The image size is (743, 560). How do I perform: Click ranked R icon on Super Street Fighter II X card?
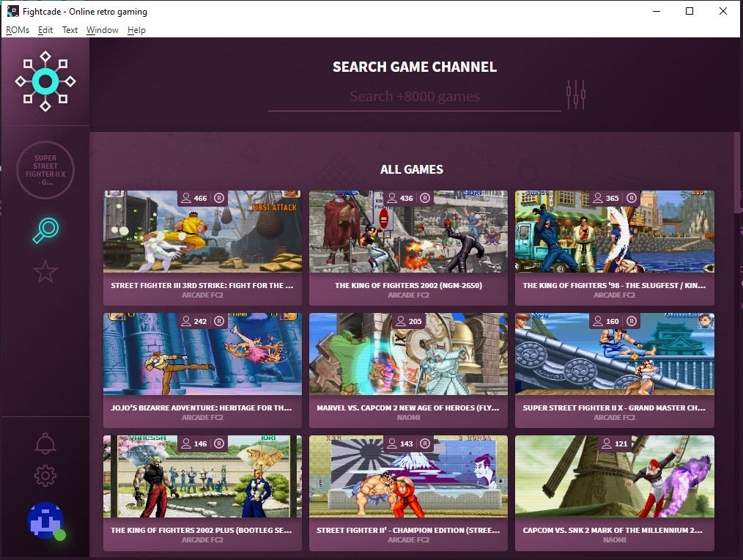631,321
